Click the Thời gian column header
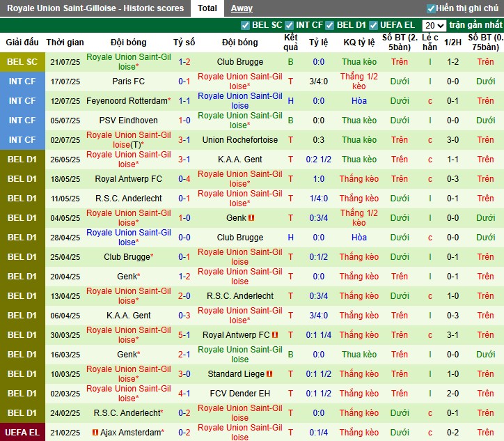 coord(65,42)
